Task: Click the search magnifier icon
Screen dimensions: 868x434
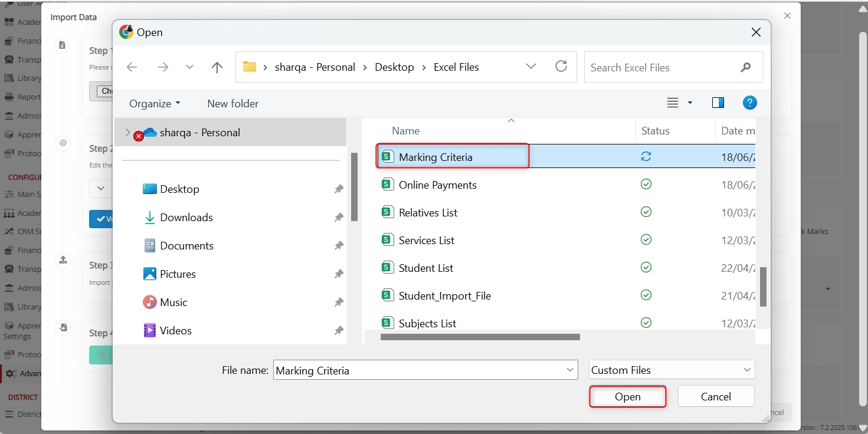Action: (x=746, y=67)
